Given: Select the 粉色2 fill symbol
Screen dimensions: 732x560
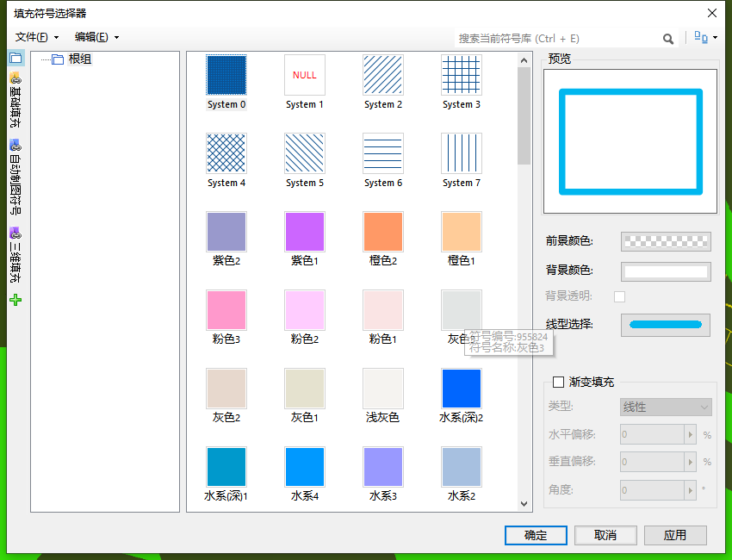Looking at the screenshot, I should click(x=305, y=311).
